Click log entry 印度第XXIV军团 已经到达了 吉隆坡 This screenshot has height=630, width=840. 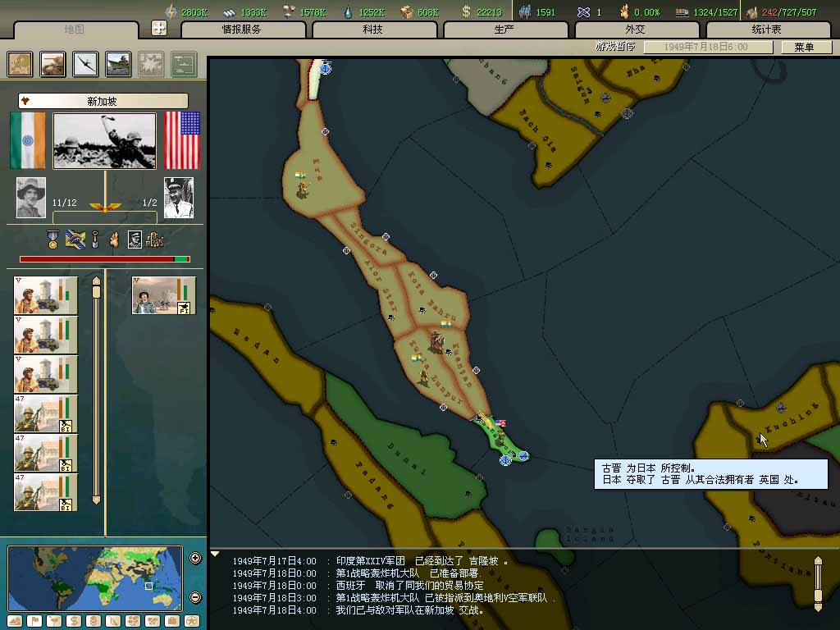(x=422, y=561)
